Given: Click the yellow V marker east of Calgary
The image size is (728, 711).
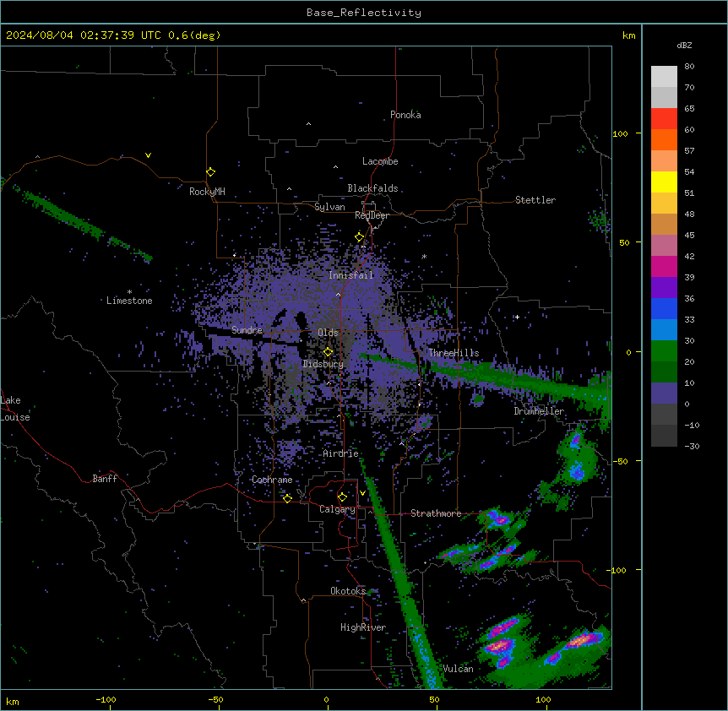Looking at the screenshot, I should pyautogui.click(x=362, y=493).
